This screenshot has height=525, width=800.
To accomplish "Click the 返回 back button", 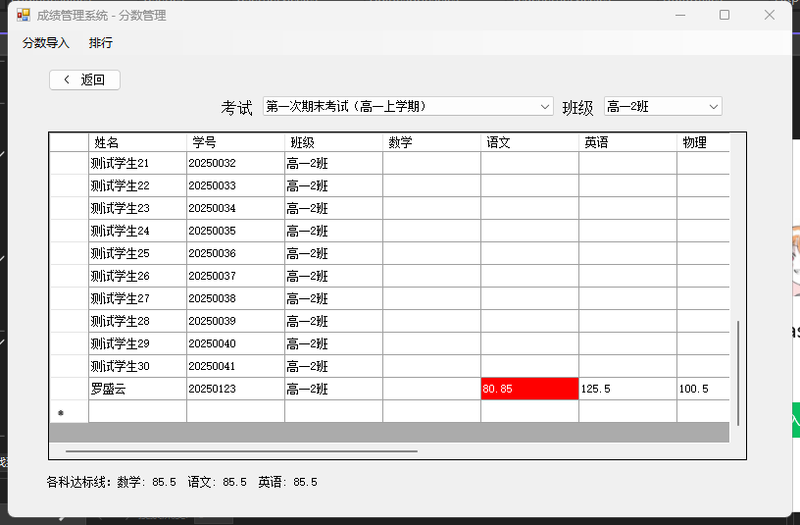I will [85, 80].
